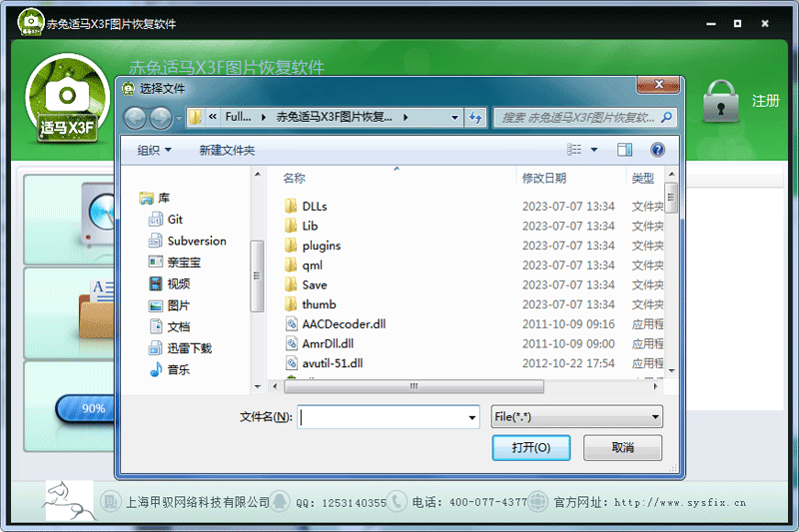Click the change view icon
Viewport: 799px width, 532px height.
pyautogui.click(x=574, y=150)
